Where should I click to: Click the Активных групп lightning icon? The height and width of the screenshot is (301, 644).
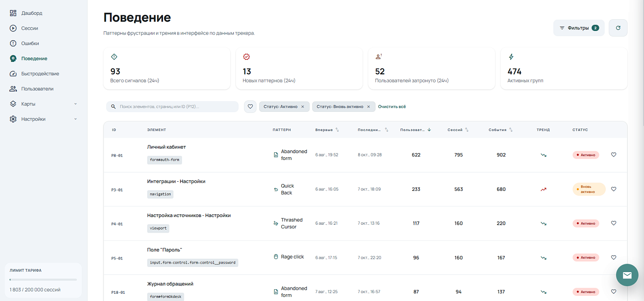click(511, 57)
